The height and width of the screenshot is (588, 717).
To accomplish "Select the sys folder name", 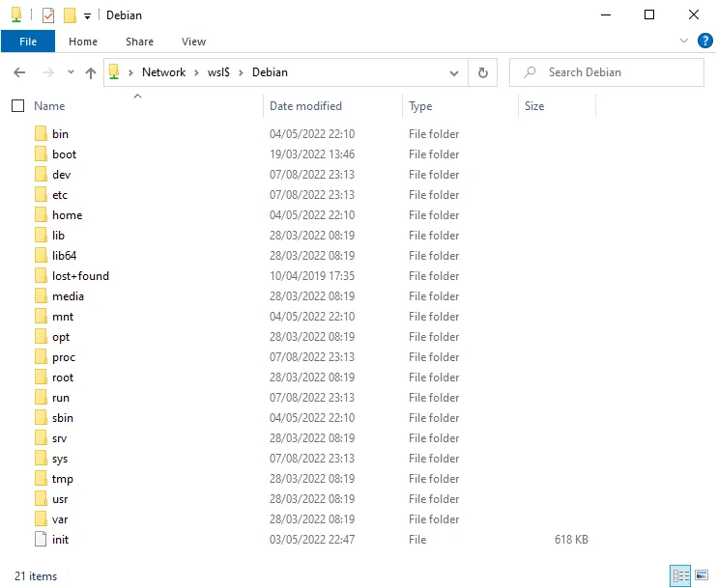I will 60,459.
